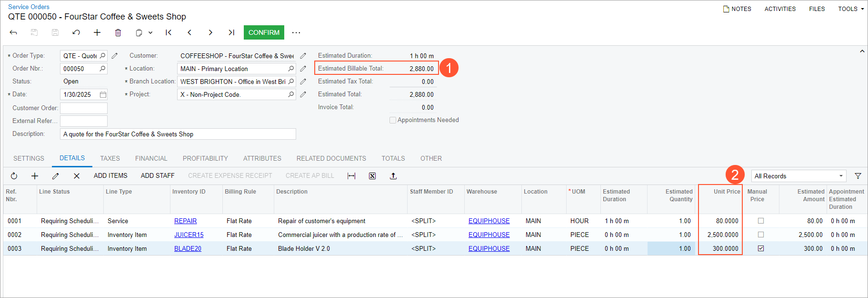Screen dimensions: 868x298
Task: Go to the last record
Action: point(231,32)
